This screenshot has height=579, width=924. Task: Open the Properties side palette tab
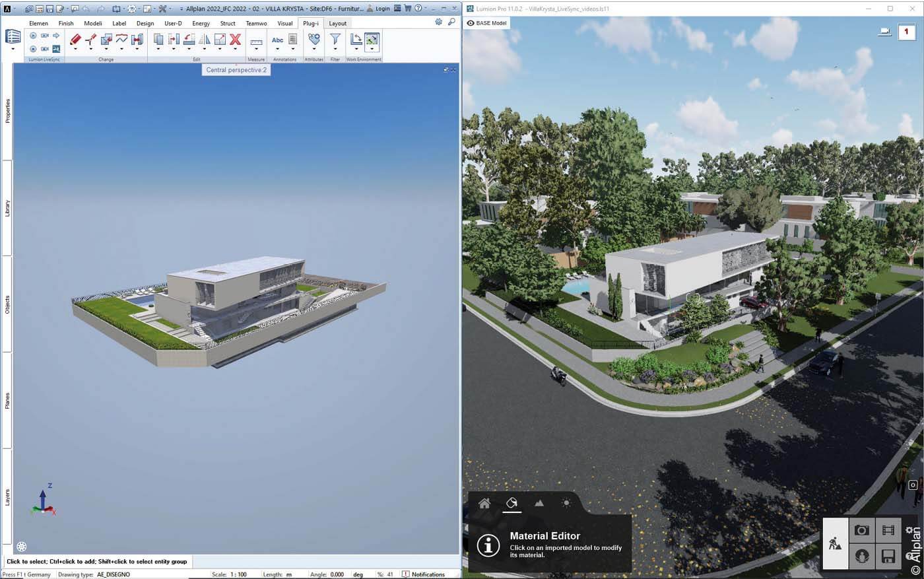click(x=7, y=111)
